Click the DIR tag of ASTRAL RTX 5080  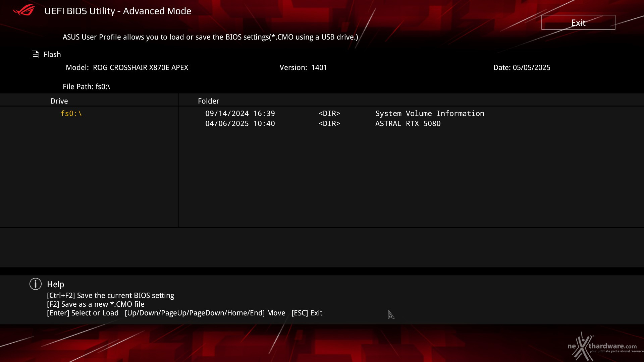tap(329, 124)
